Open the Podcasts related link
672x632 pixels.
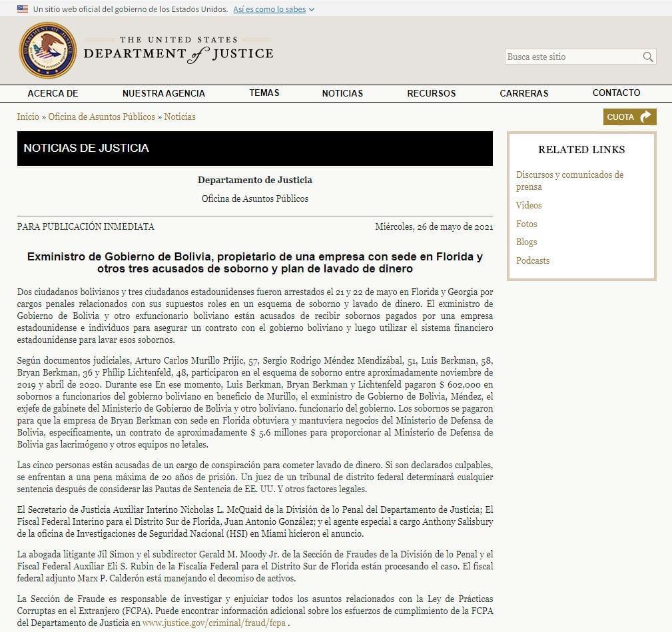click(533, 260)
